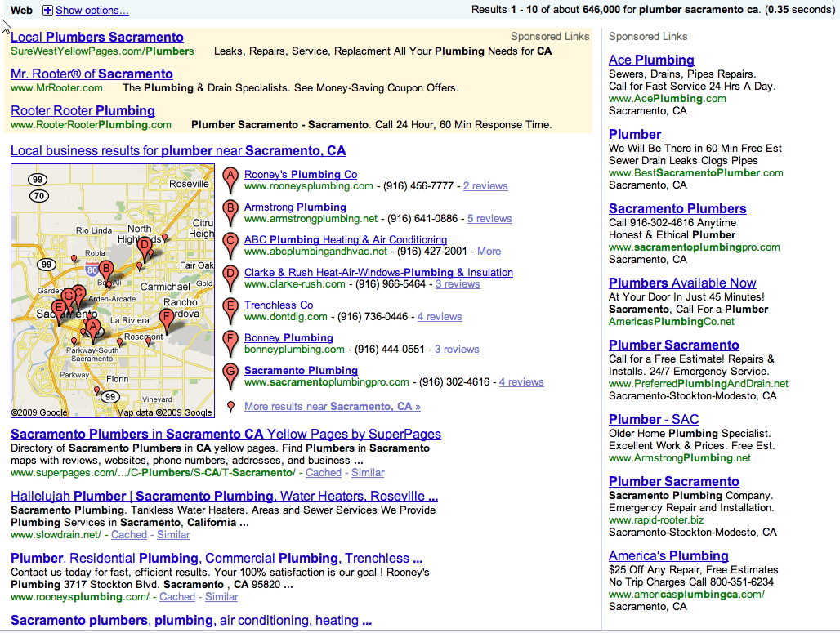Click the green URL www.AcePlumbing.com
840x633 pixels.
point(668,99)
